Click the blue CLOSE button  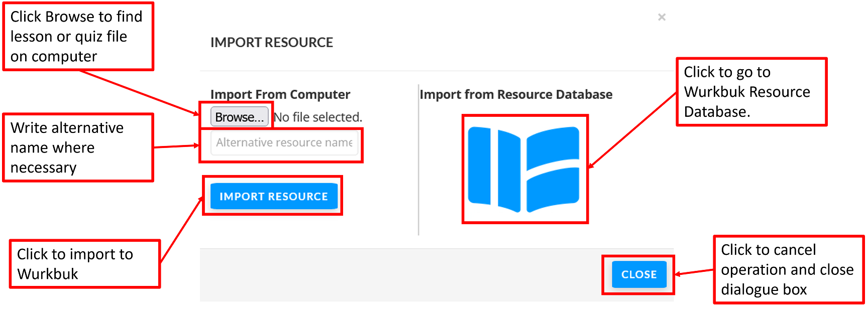(638, 274)
